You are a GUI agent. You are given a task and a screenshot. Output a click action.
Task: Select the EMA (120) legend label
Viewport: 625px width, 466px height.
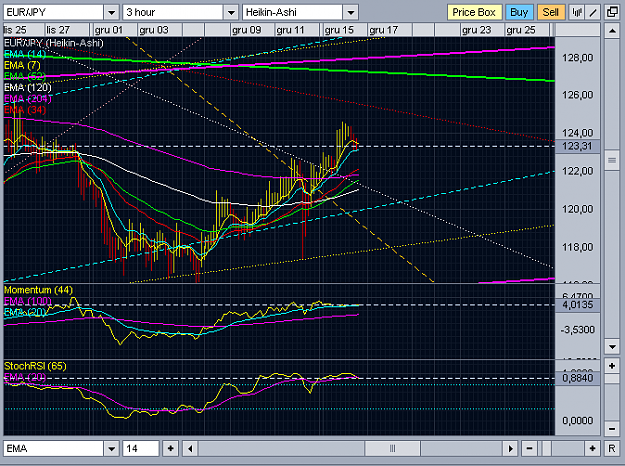point(28,88)
